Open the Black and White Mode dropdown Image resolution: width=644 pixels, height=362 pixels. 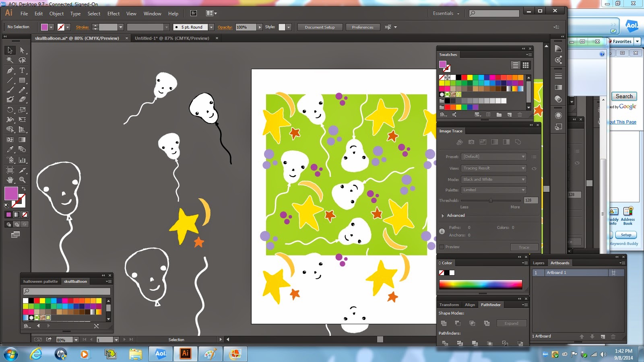click(494, 179)
